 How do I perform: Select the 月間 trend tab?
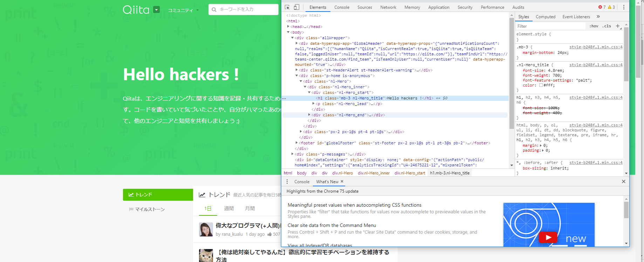(x=250, y=208)
